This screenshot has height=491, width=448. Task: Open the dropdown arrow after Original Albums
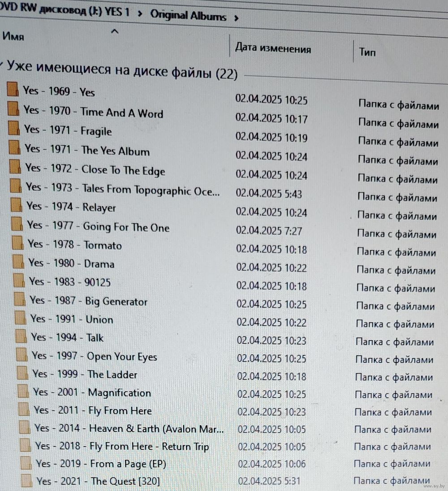(x=236, y=18)
